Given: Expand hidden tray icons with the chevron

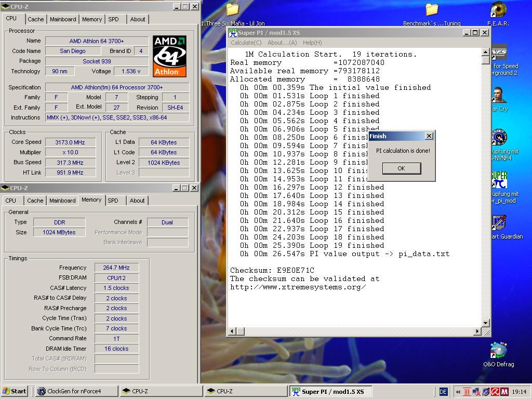Looking at the screenshot, I should (x=458, y=392).
